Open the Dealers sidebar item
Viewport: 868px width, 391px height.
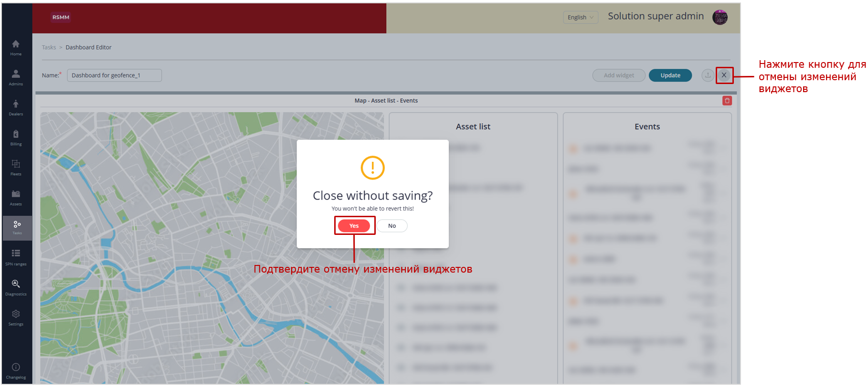(x=16, y=107)
